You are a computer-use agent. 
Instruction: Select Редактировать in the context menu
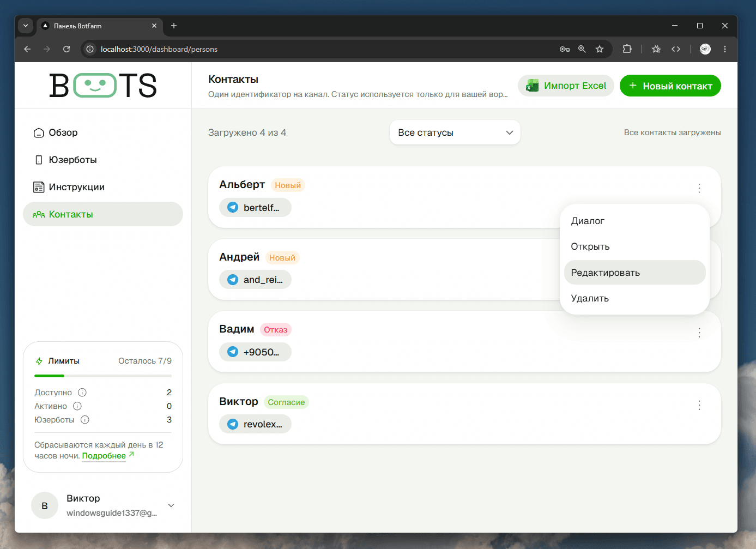tap(634, 273)
